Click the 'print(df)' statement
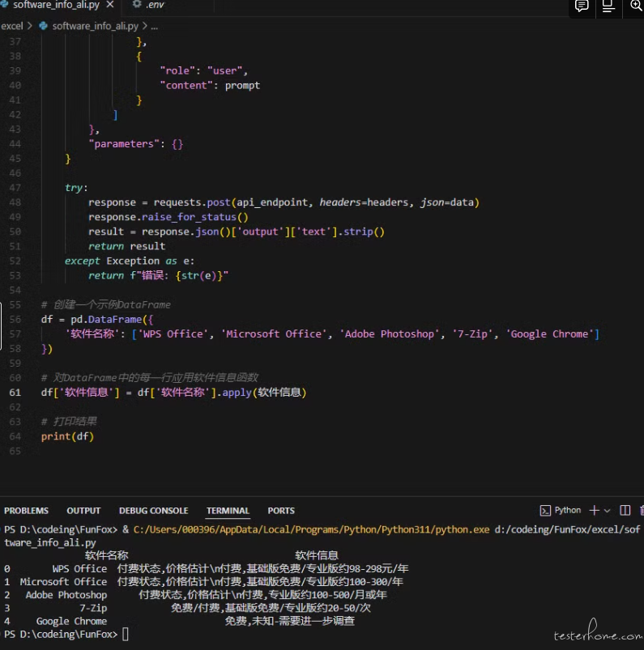Image resolution: width=644 pixels, height=650 pixels. [67, 436]
